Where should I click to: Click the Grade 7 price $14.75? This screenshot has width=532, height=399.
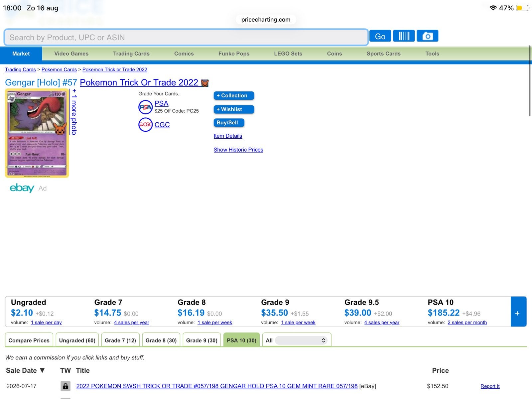pyautogui.click(x=108, y=313)
